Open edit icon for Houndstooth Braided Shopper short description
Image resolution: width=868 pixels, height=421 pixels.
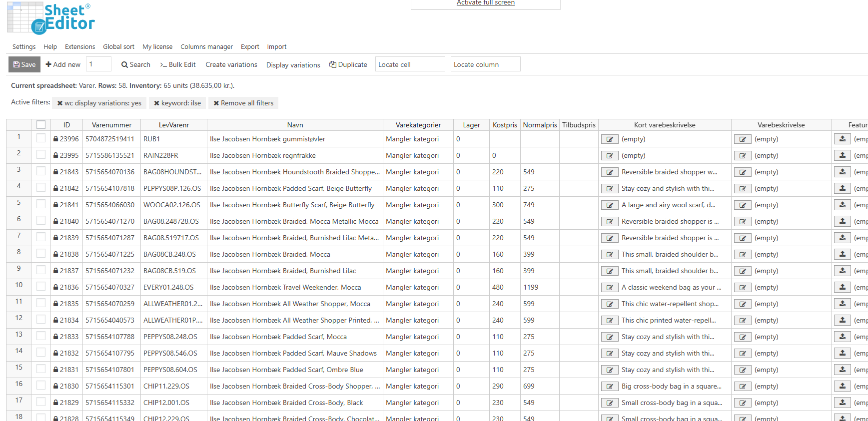[610, 172]
